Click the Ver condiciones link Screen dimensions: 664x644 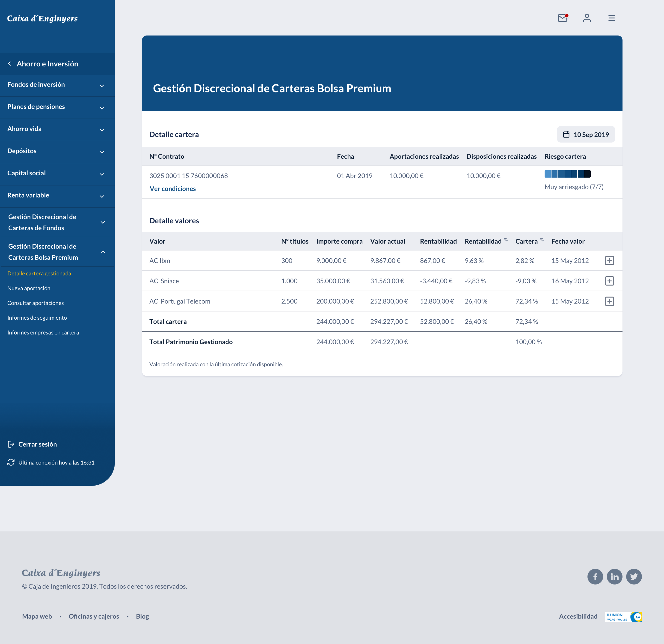pos(173,189)
